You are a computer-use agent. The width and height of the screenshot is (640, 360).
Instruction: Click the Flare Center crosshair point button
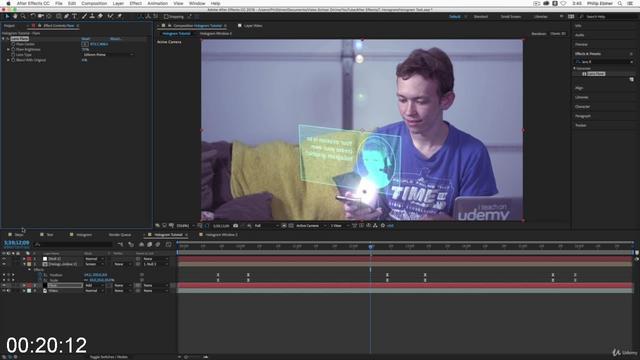(85, 44)
